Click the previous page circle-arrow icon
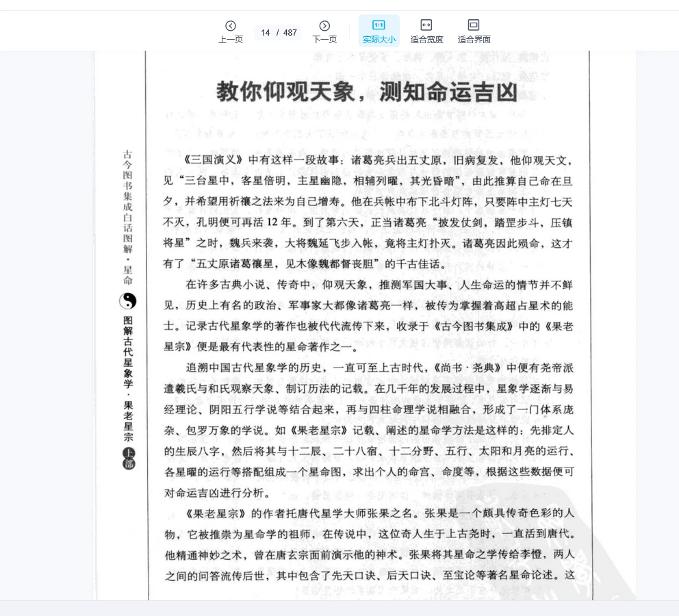Image resolution: width=679 pixels, height=616 pixels. [231, 24]
